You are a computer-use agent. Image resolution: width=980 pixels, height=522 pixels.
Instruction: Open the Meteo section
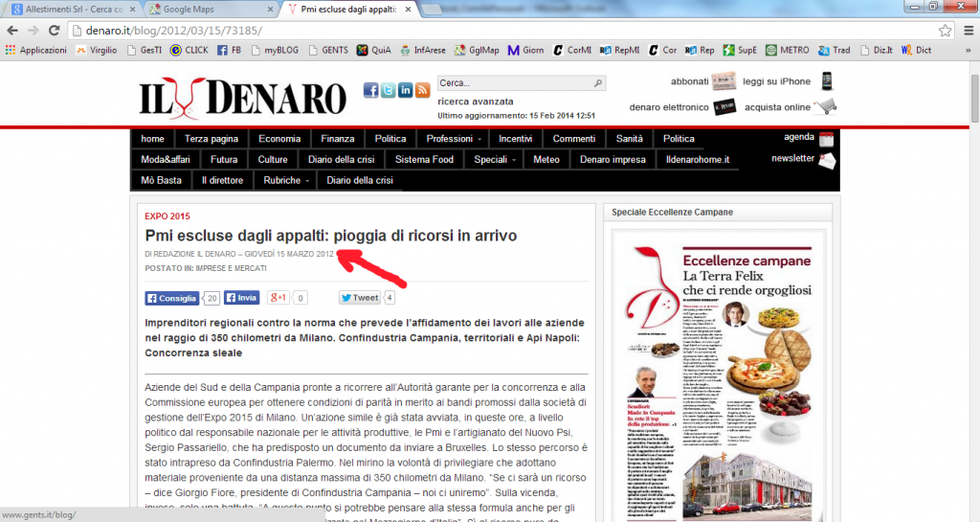coord(546,159)
